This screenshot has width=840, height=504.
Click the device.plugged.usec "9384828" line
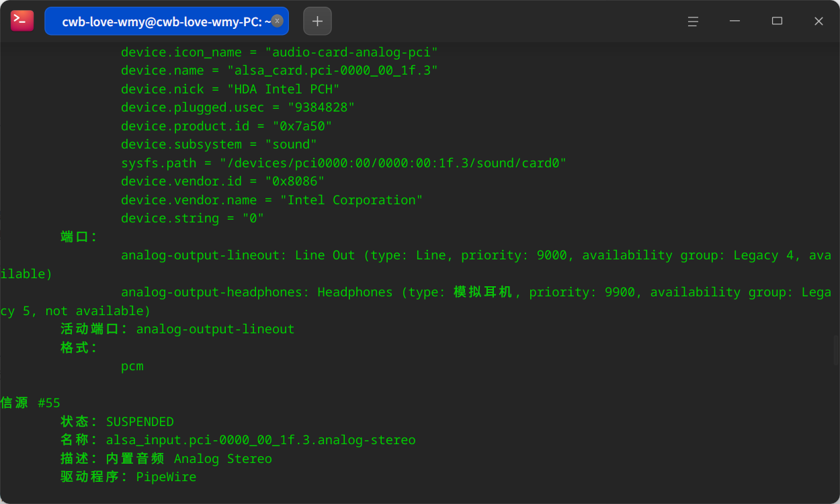pyautogui.click(x=238, y=108)
